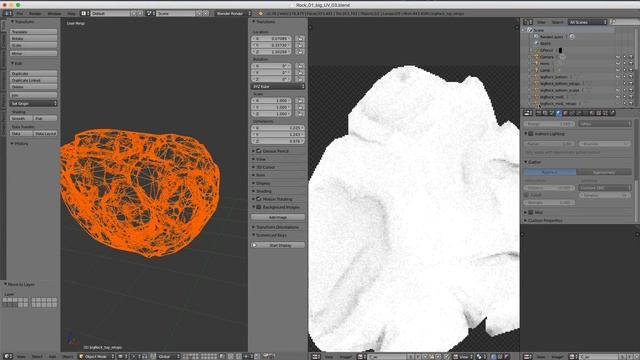Open the Render properties tab
Screen dimensions: 640x360
click(539, 113)
